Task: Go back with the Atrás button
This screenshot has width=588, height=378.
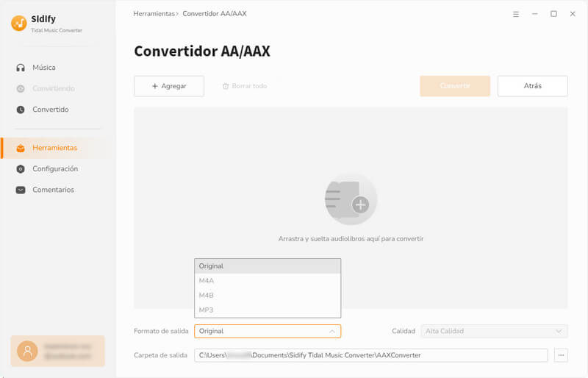Action: point(532,86)
